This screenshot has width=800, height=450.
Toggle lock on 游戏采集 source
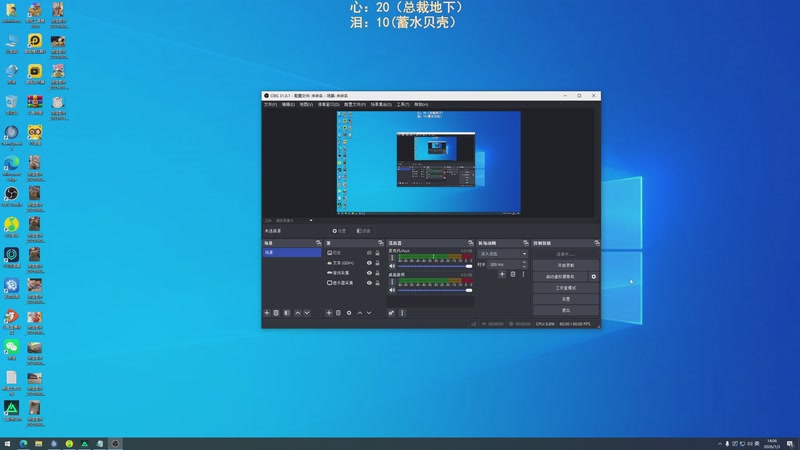(x=378, y=272)
